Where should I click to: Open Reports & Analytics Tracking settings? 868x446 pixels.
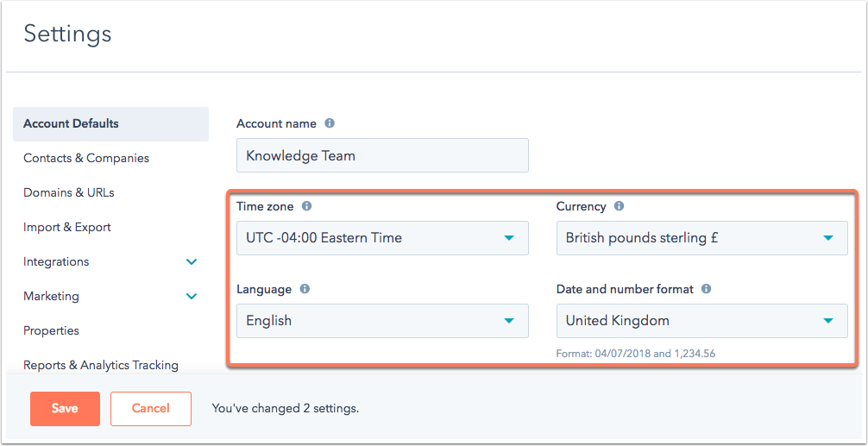(101, 365)
